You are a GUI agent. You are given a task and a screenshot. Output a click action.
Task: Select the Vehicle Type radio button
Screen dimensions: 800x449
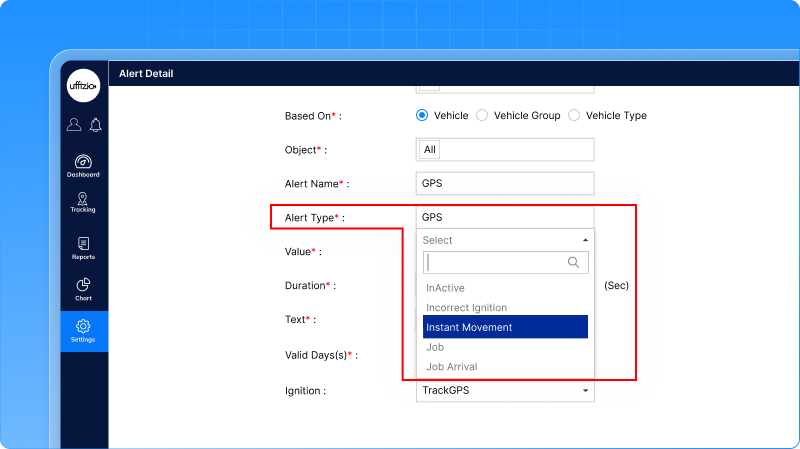tap(574, 116)
